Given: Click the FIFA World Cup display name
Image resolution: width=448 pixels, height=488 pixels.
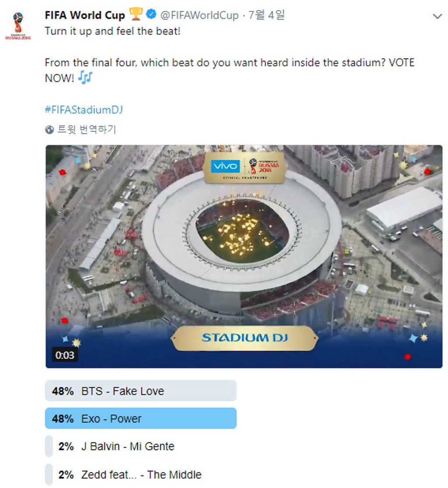Looking at the screenshot, I should 85,15.
